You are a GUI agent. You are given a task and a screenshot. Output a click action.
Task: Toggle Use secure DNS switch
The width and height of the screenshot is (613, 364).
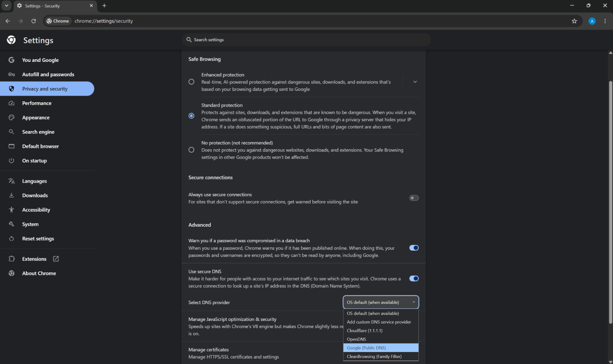point(414,279)
